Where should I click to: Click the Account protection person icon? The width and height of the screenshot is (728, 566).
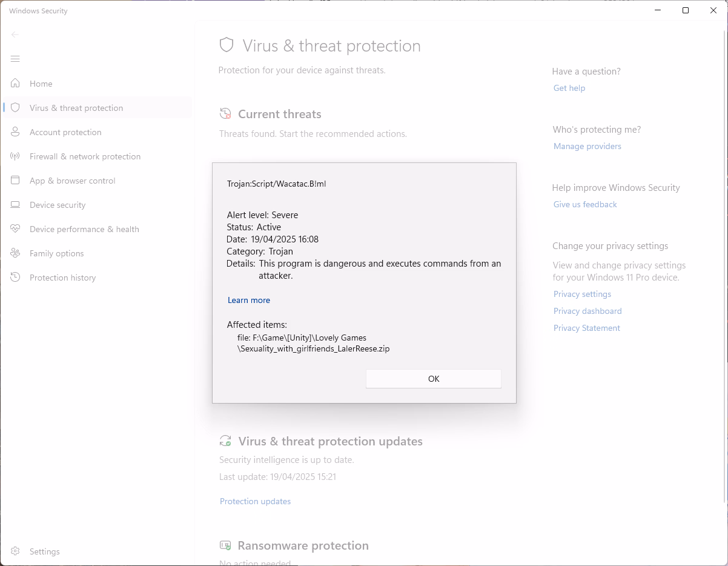click(15, 132)
